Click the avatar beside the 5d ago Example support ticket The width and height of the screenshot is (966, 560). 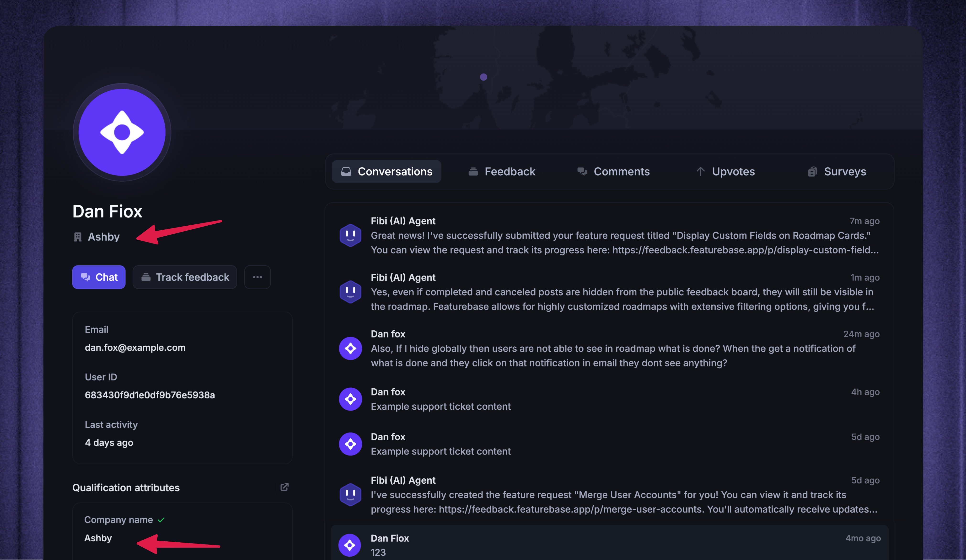point(350,444)
